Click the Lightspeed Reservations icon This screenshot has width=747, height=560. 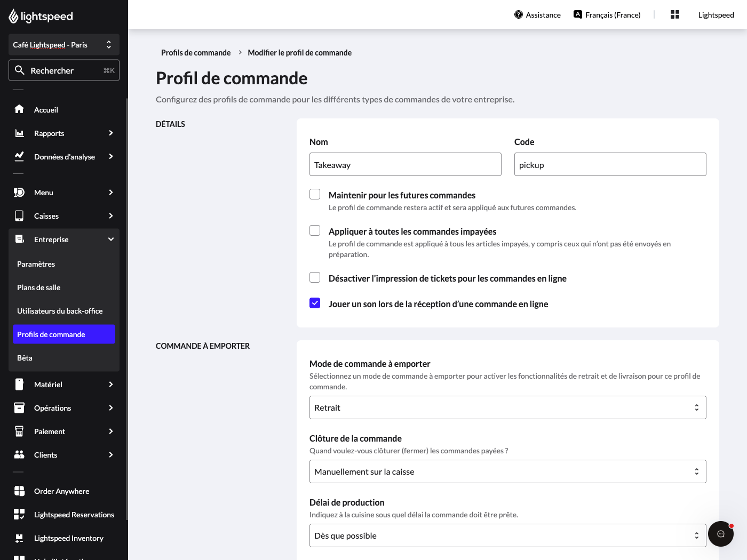pos(19,514)
